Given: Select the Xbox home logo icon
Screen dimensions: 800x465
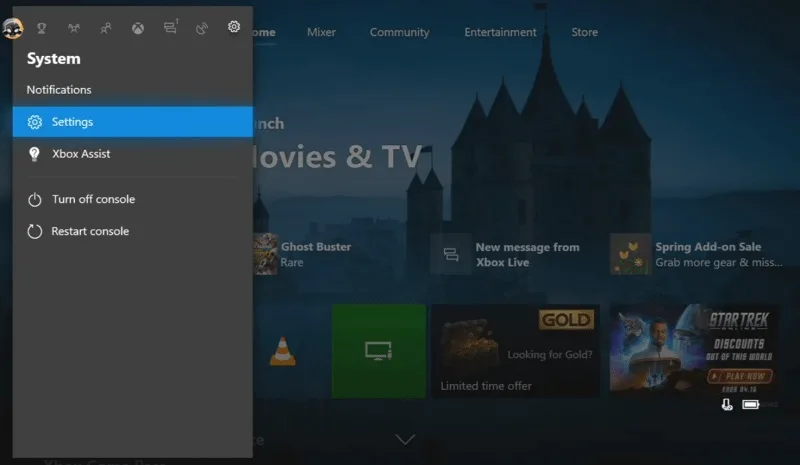Looking at the screenshot, I should coord(138,28).
